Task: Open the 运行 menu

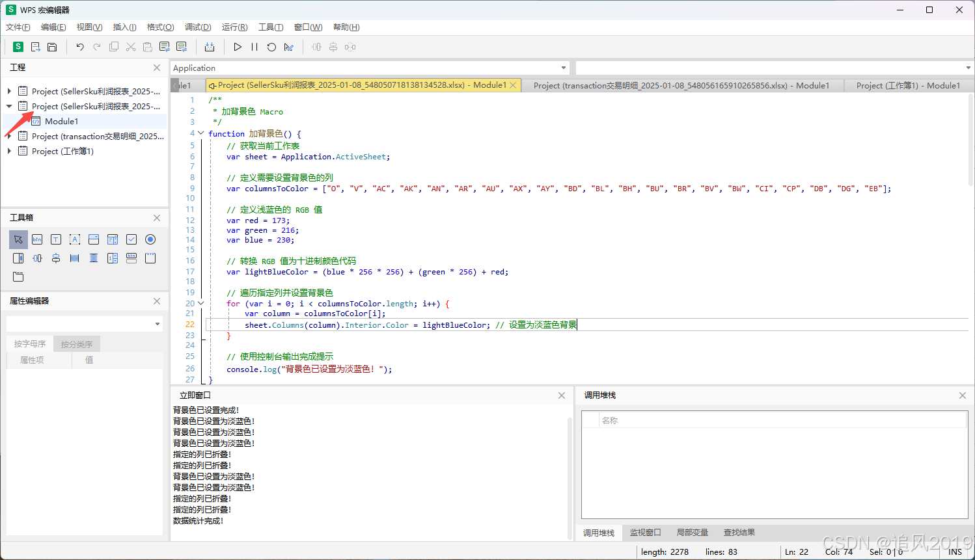Action: click(234, 27)
